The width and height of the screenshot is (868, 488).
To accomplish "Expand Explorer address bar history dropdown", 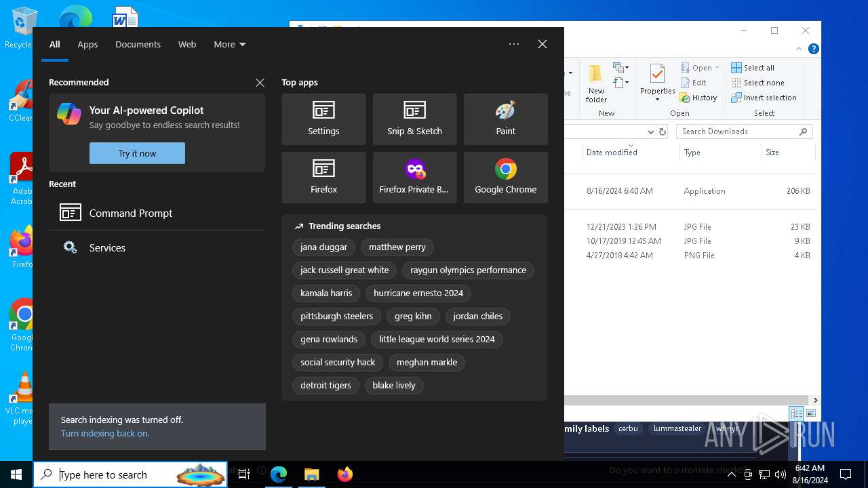I will pyautogui.click(x=650, y=131).
